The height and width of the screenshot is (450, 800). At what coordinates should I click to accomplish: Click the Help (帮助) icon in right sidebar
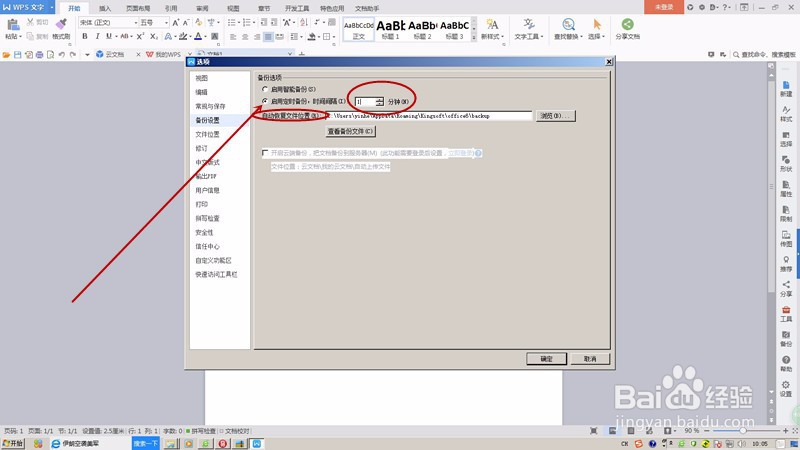786,360
